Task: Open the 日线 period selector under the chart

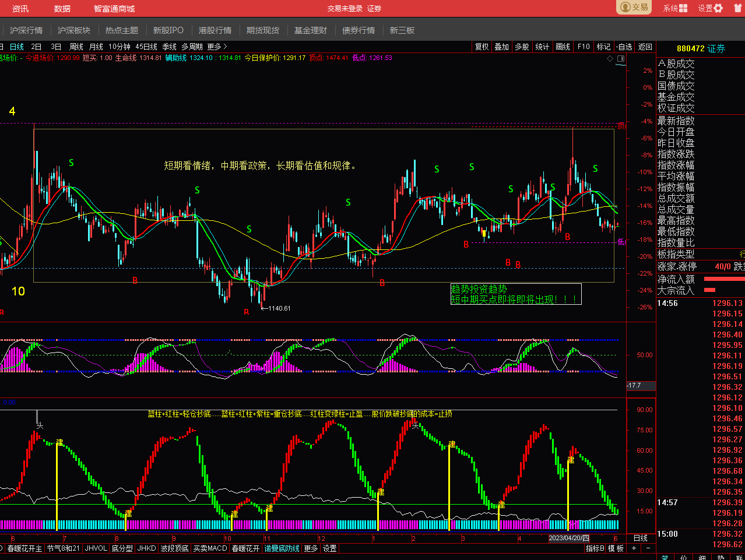Action: [x=641, y=538]
